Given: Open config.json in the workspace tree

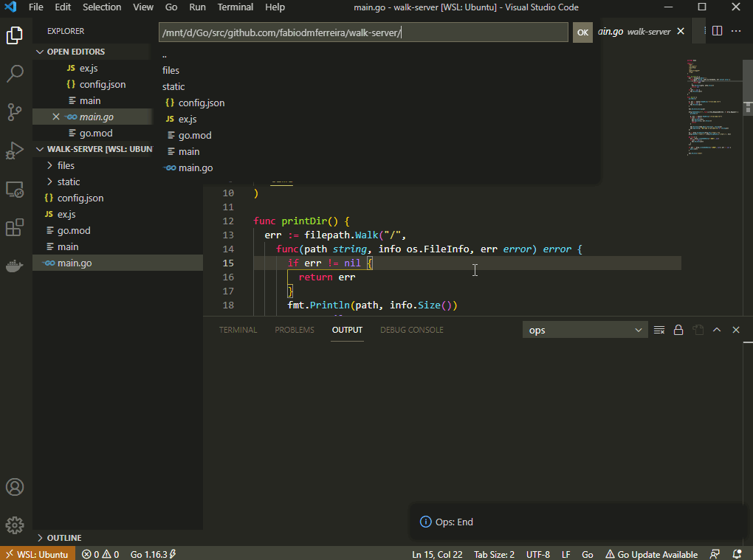Looking at the screenshot, I should point(117,198).
